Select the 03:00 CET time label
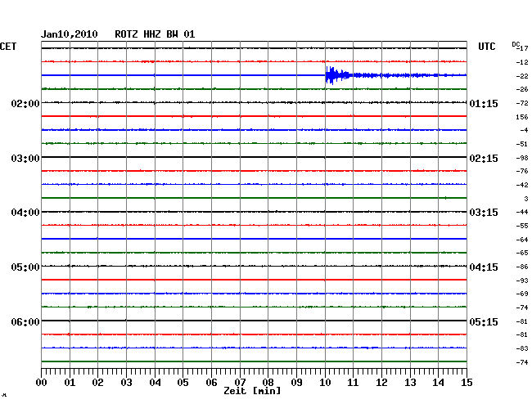532x404 pixels. coord(25,159)
